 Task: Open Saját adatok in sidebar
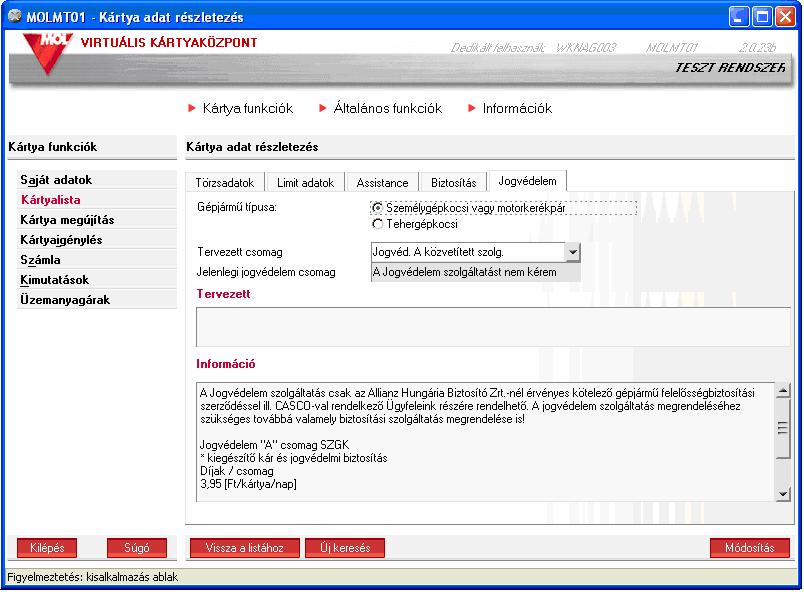click(96, 180)
